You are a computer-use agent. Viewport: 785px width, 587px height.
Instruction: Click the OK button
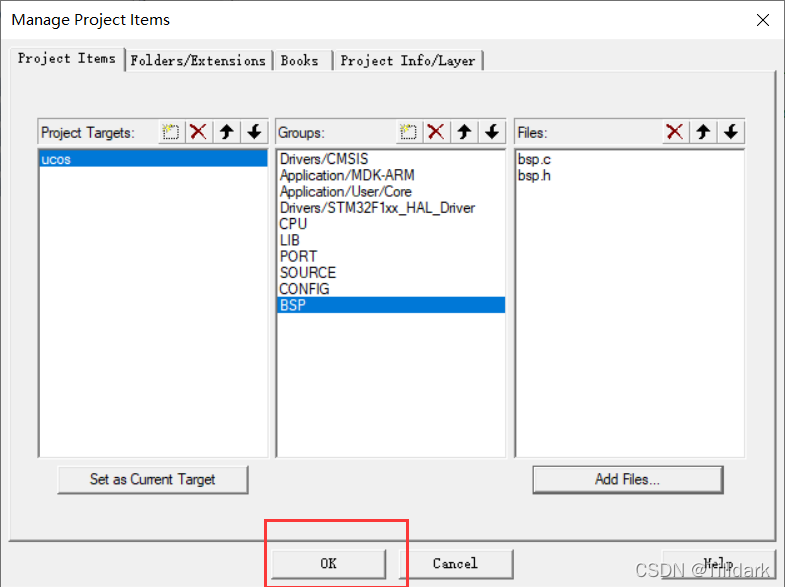[328, 563]
